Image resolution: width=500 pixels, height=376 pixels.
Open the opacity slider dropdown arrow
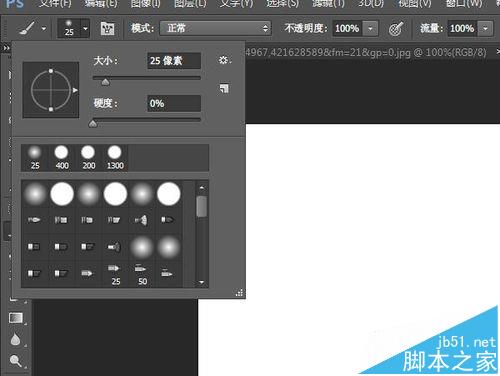[370, 29]
